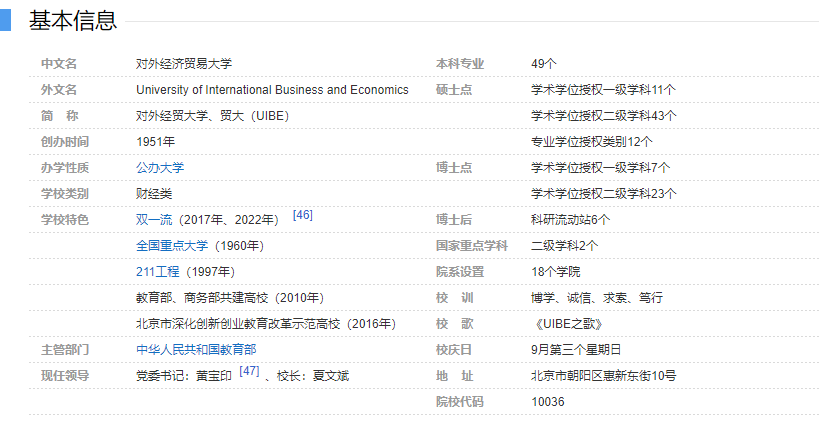Click the motto 博学、诚信、求索、笃行
Viewport: 830px width, 422px height.
pos(596,298)
